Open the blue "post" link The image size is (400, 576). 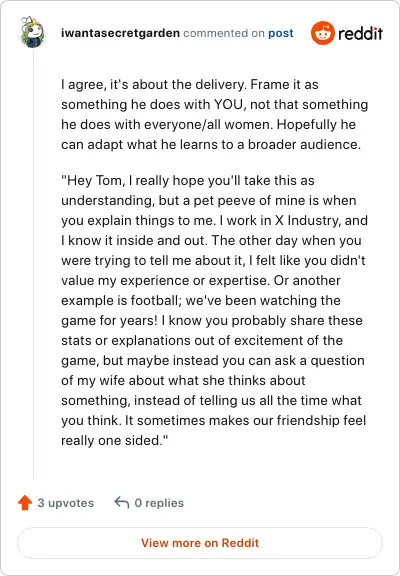[x=281, y=33]
